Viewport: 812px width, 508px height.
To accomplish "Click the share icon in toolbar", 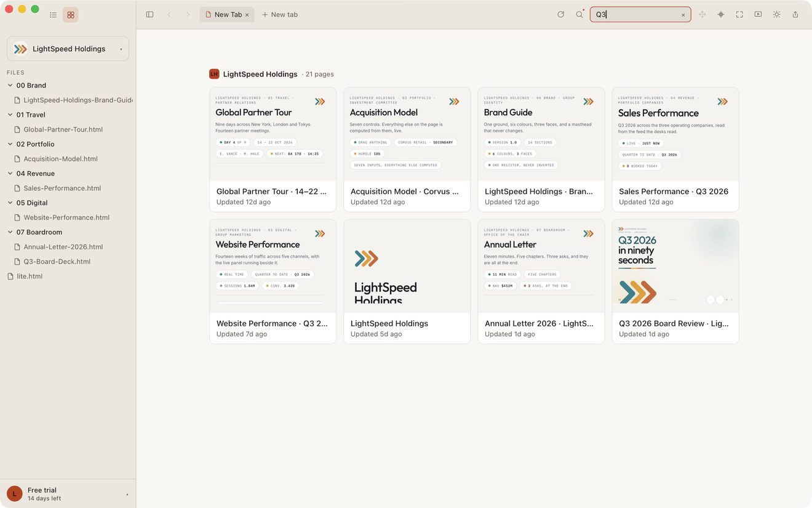I will pyautogui.click(x=795, y=14).
